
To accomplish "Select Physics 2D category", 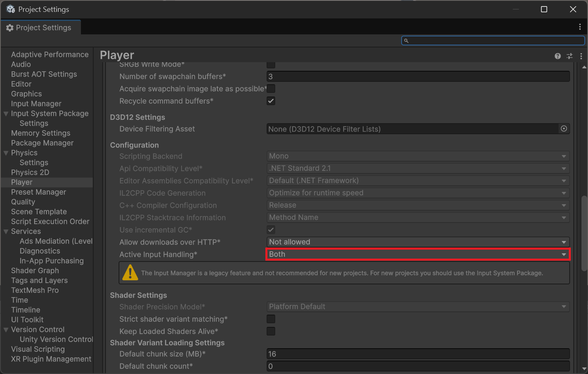I will pos(30,172).
